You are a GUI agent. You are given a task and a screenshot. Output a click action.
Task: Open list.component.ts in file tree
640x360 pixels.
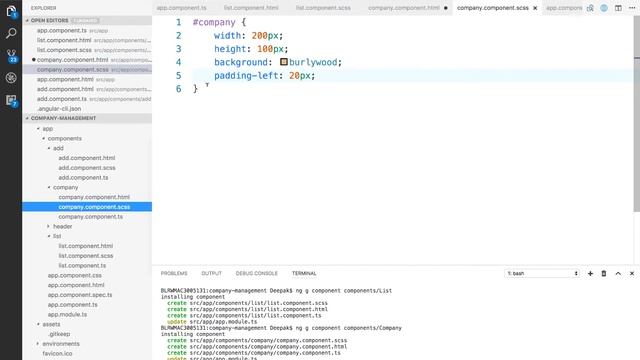tap(82, 266)
